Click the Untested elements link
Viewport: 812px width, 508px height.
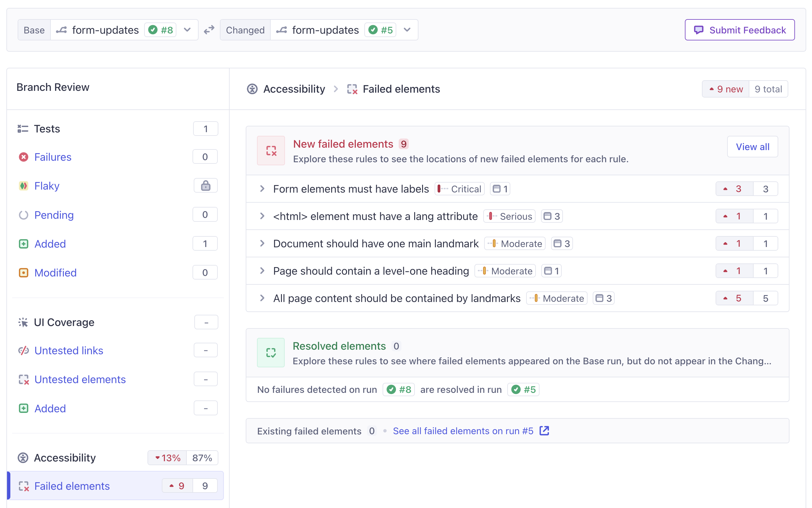coord(80,379)
